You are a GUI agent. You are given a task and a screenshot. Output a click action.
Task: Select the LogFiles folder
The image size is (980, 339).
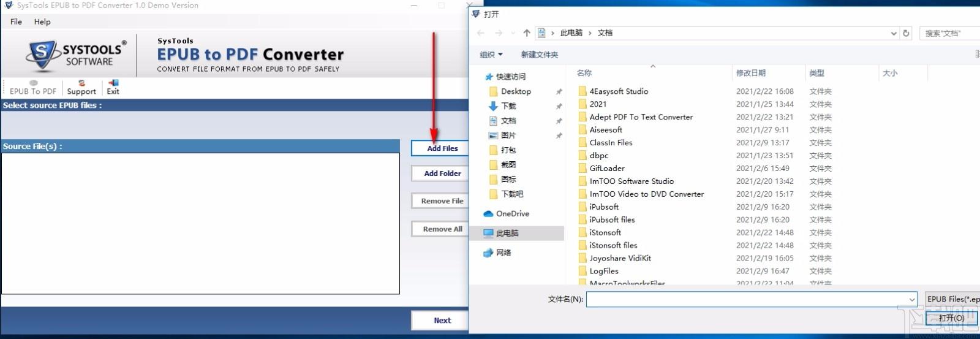pos(604,272)
